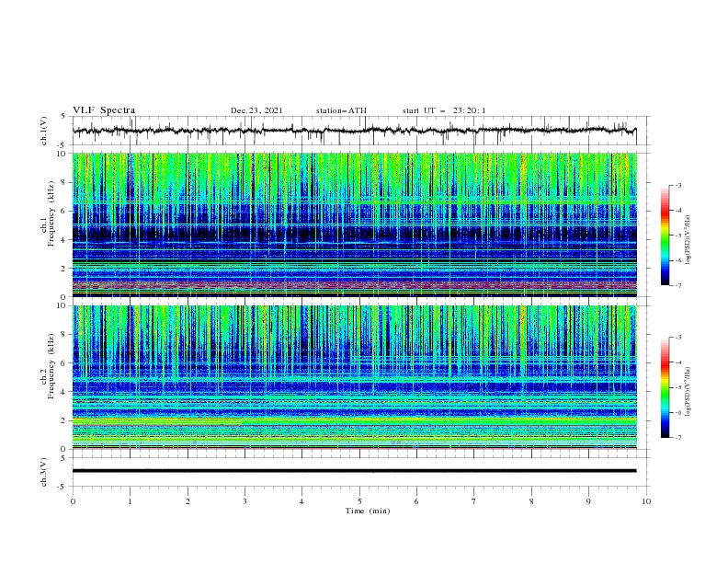Image resolution: width=728 pixels, height=563 pixels.
Task: Select the "start UT = 23:20:1" text
Action: [444, 110]
